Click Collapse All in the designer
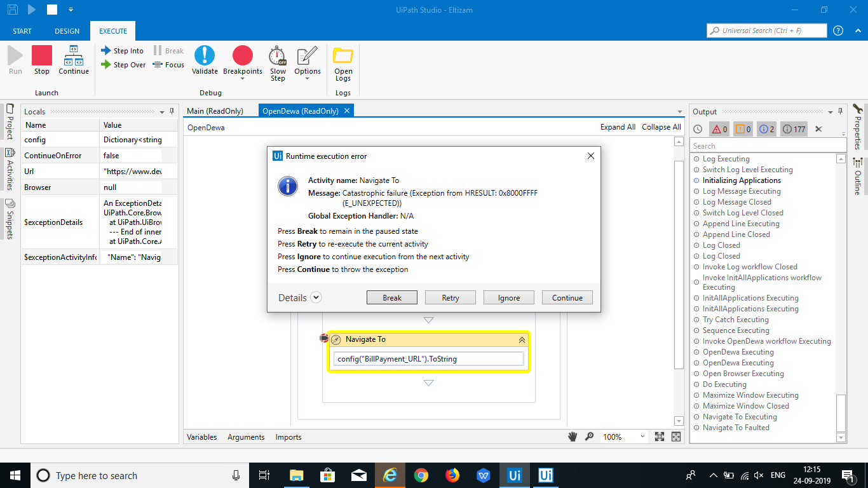Screen dimensions: 868x488 (661, 127)
